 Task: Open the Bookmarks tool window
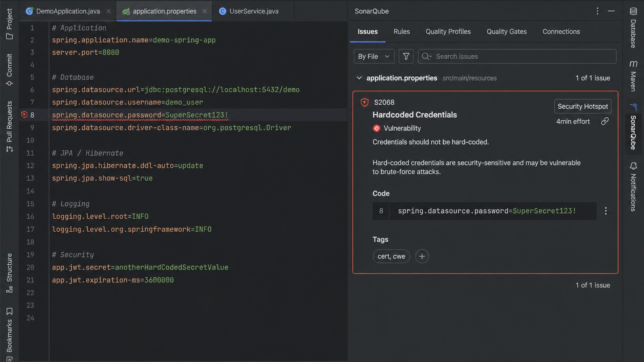(9, 334)
